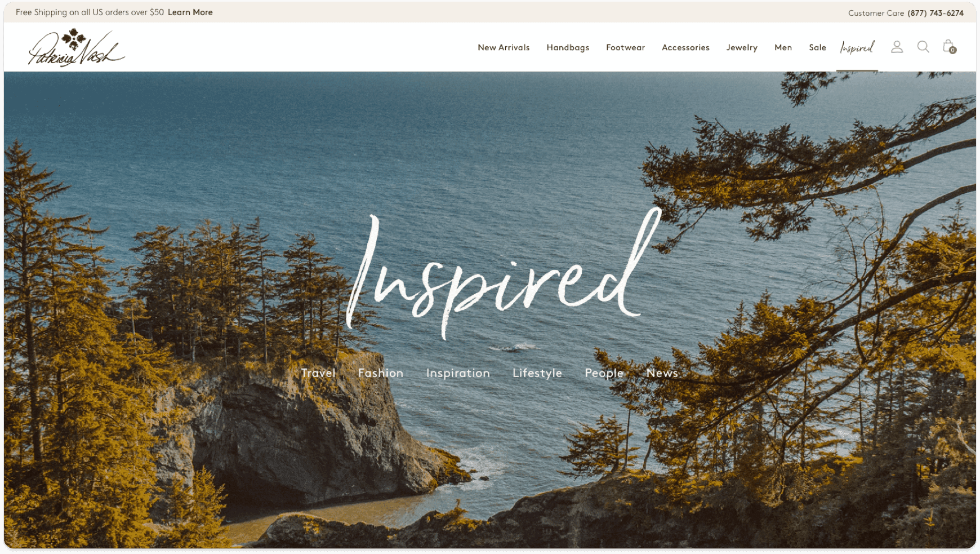Open the shopping bag cart icon
Screen dimensions: 980x554
(x=950, y=47)
